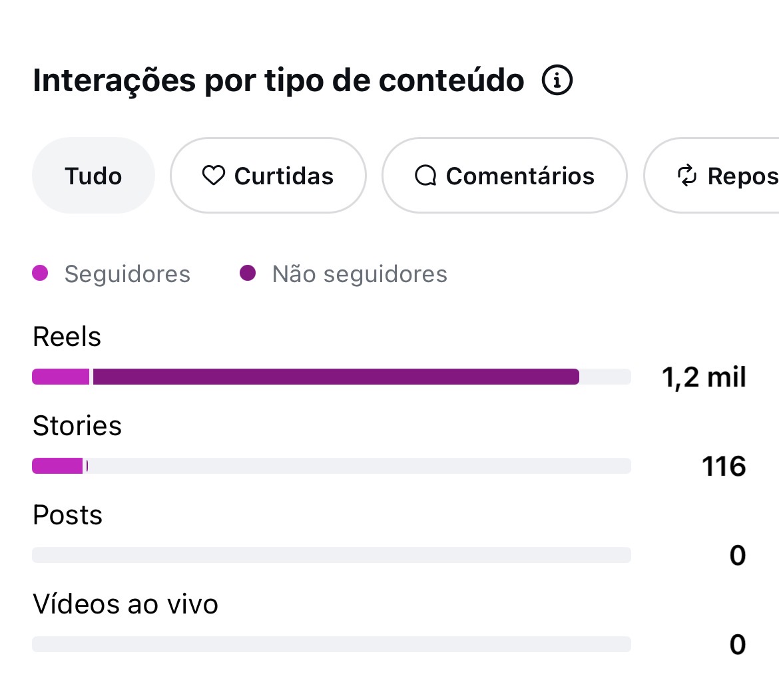Click the heart icon in Curtidas

pyautogui.click(x=214, y=175)
